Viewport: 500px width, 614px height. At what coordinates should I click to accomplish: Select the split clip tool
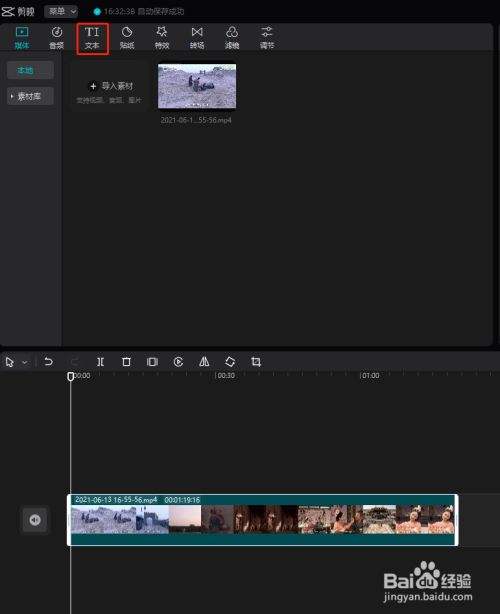click(x=101, y=361)
